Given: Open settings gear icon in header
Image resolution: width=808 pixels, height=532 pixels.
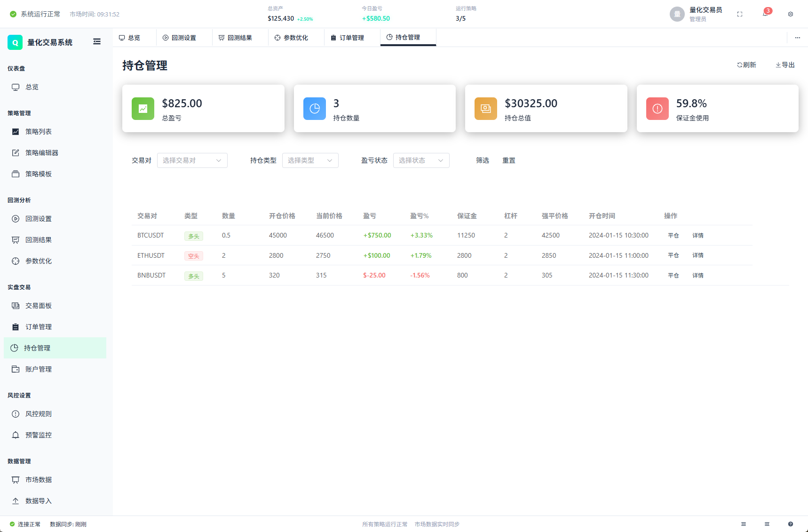Looking at the screenshot, I should pos(791,14).
